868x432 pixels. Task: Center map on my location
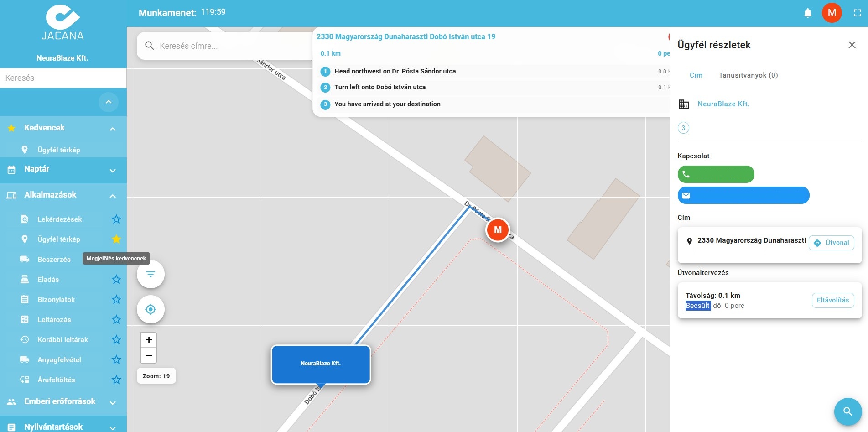point(151,309)
